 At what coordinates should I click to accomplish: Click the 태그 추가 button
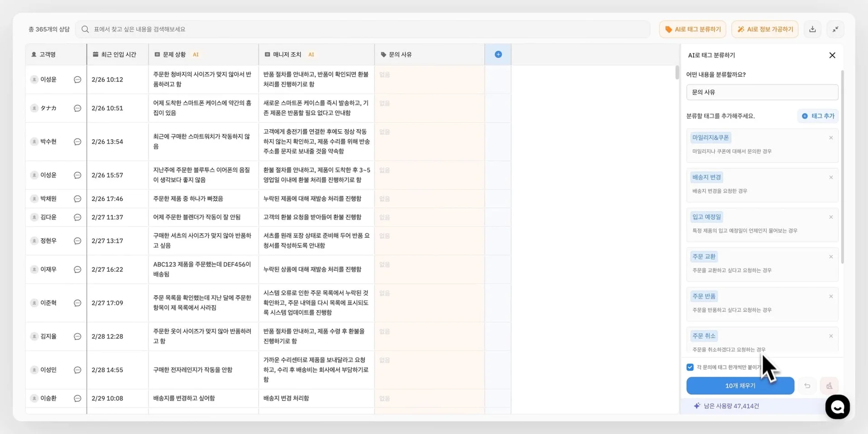[818, 116]
